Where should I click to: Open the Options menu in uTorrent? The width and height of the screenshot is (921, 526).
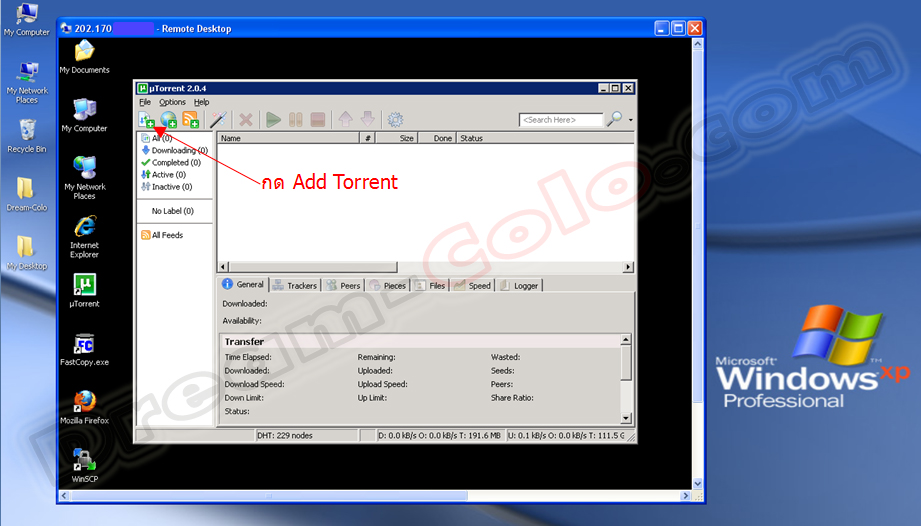[172, 102]
